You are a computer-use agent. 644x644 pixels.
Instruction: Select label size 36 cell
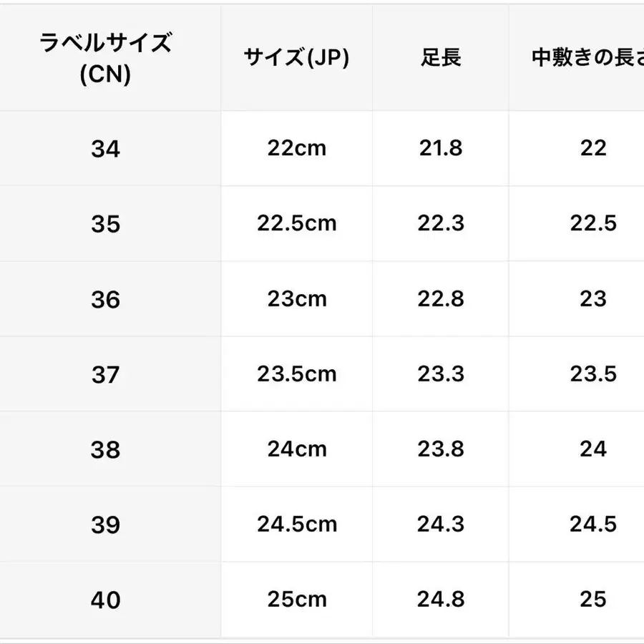click(105, 299)
